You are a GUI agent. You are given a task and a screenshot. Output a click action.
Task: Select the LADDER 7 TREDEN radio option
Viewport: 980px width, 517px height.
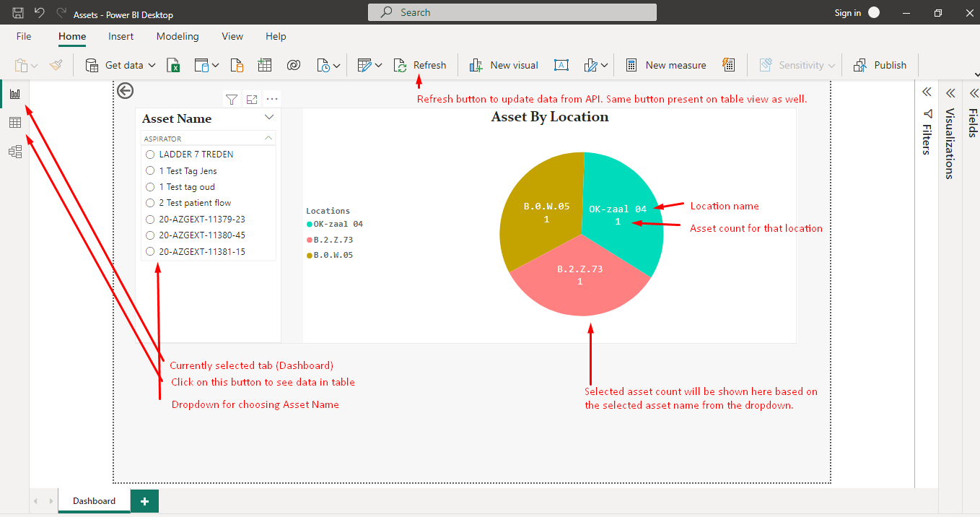tap(150, 155)
